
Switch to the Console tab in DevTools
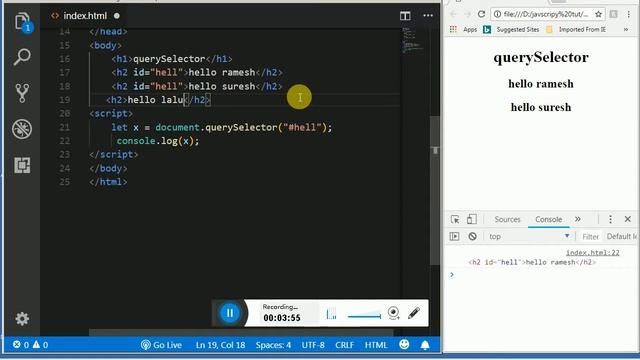(x=549, y=219)
